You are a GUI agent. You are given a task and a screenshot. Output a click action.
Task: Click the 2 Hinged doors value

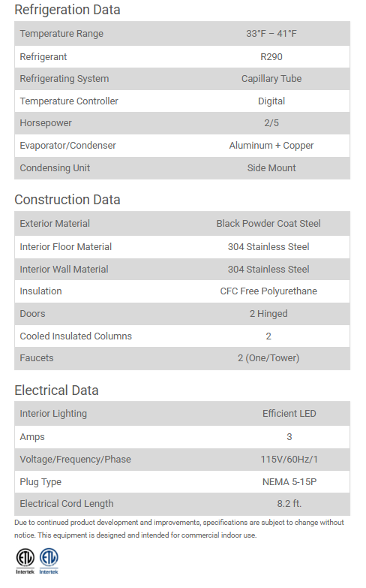point(268,313)
